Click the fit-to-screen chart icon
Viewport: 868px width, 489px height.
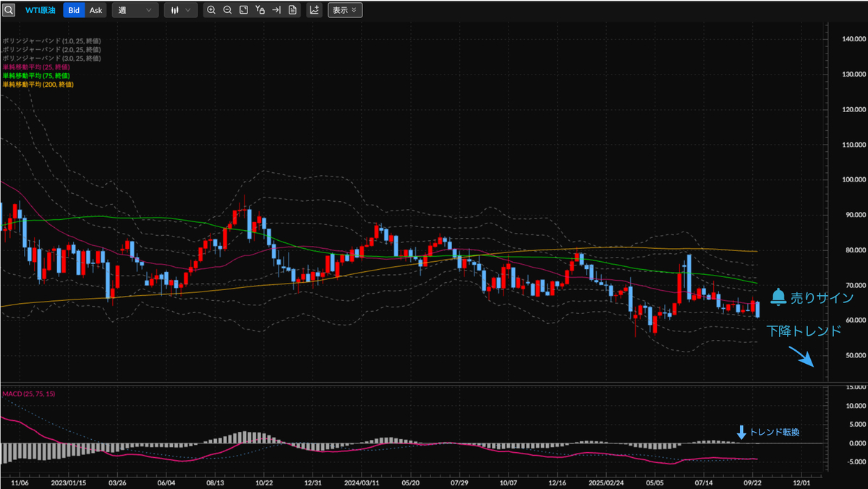point(244,10)
